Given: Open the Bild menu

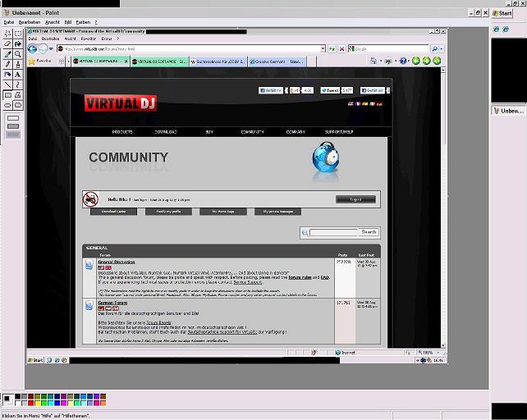Looking at the screenshot, I should [x=67, y=22].
